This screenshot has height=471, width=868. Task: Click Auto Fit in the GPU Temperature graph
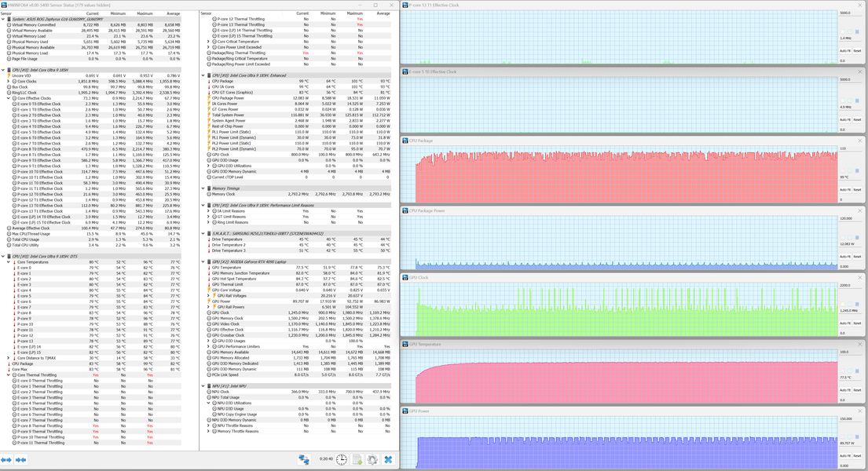[845, 390]
